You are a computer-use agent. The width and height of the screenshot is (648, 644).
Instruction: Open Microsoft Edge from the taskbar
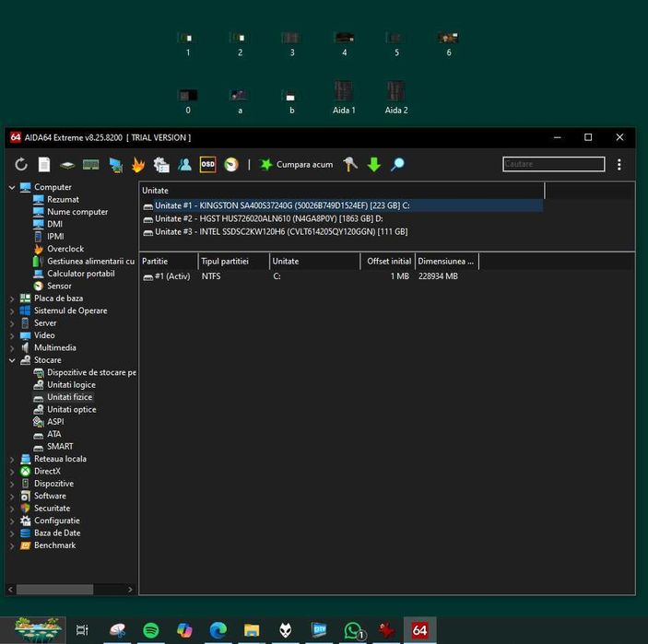click(x=218, y=630)
